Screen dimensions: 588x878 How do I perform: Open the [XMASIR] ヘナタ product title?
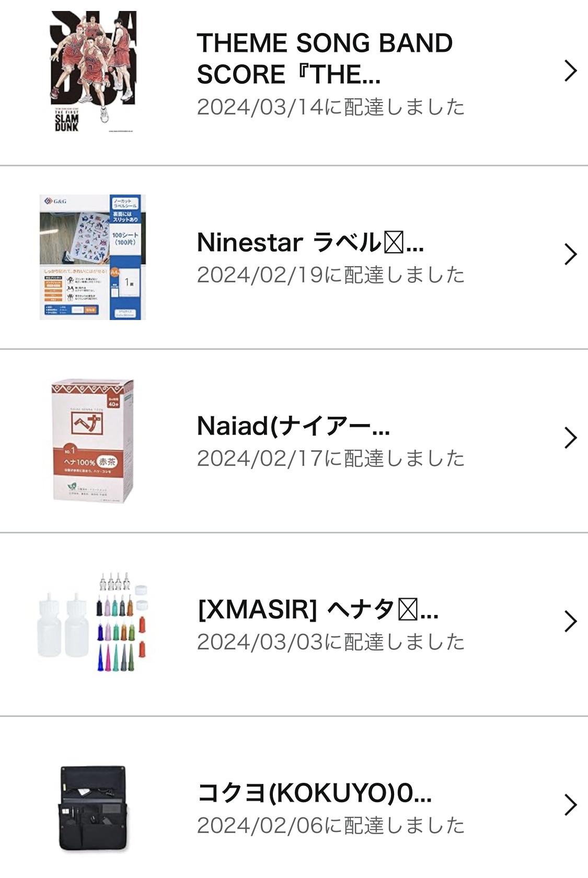[318, 610]
